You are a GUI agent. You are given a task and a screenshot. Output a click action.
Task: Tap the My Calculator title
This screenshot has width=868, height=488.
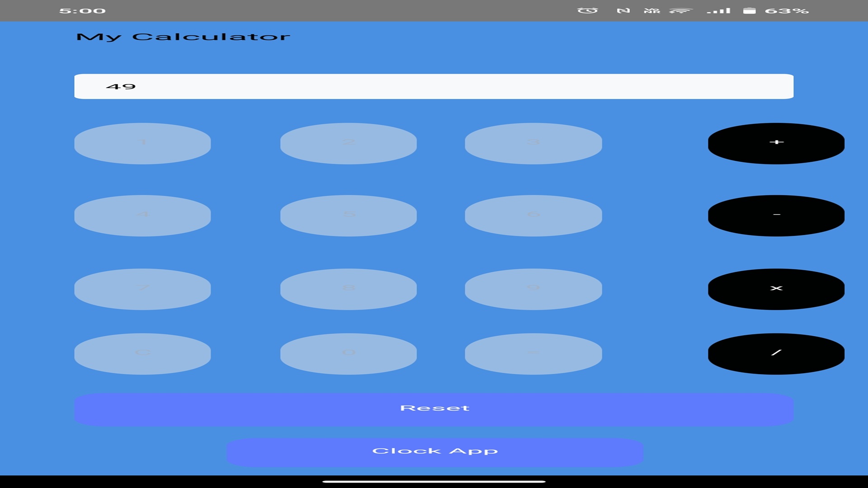point(183,37)
